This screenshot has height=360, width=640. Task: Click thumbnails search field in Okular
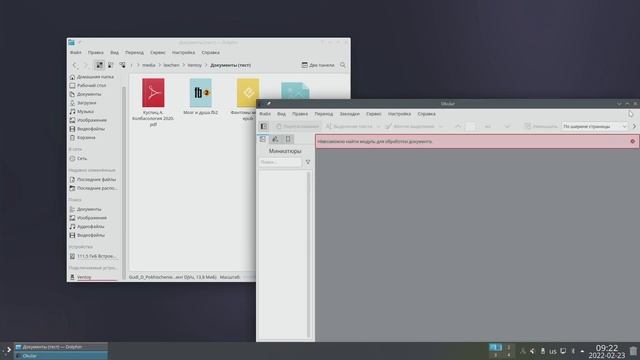[280, 162]
